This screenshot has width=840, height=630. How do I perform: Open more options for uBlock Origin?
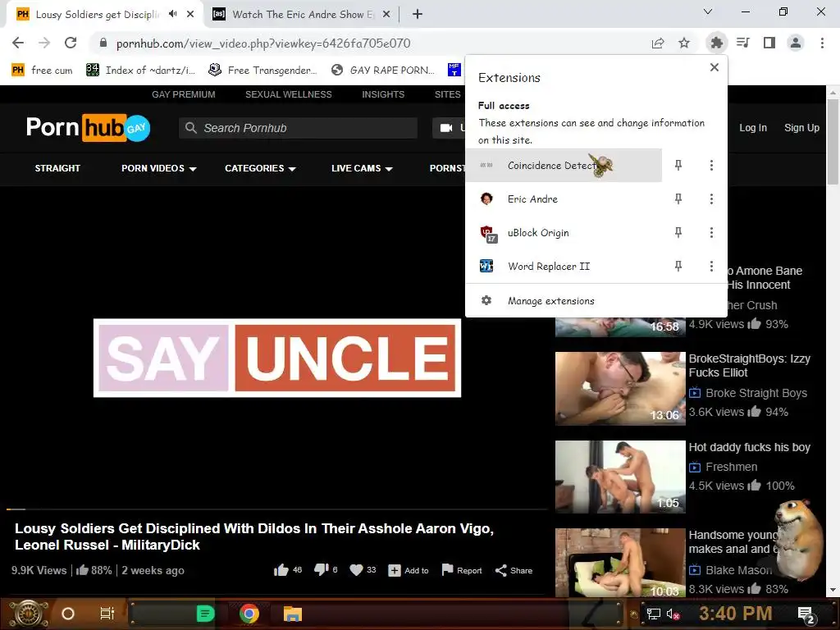tap(711, 232)
